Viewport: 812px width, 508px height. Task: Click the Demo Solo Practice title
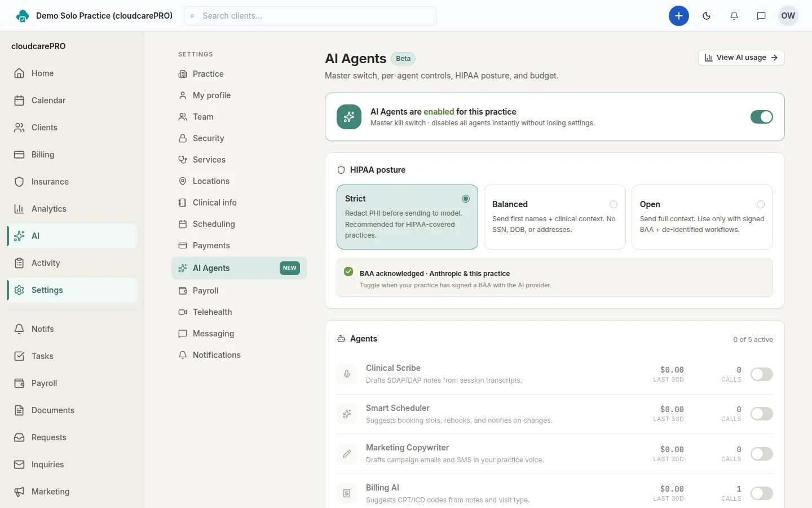coord(104,16)
